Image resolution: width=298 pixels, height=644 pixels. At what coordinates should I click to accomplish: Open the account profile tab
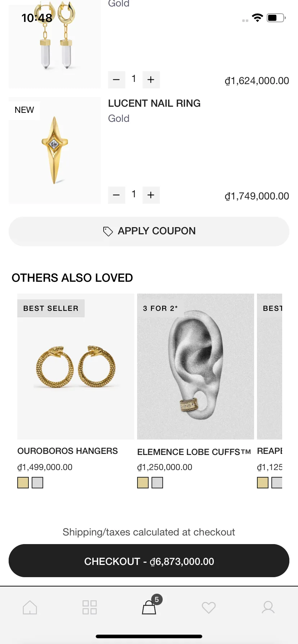coord(268,607)
